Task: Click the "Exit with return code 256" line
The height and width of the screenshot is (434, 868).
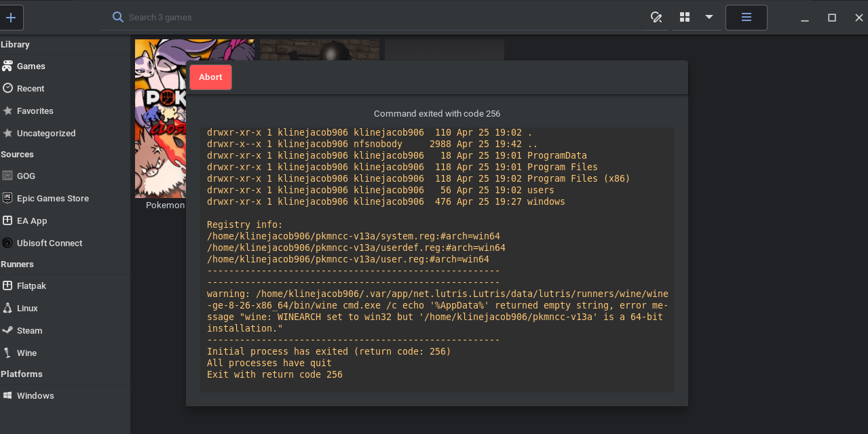Action: point(275,375)
